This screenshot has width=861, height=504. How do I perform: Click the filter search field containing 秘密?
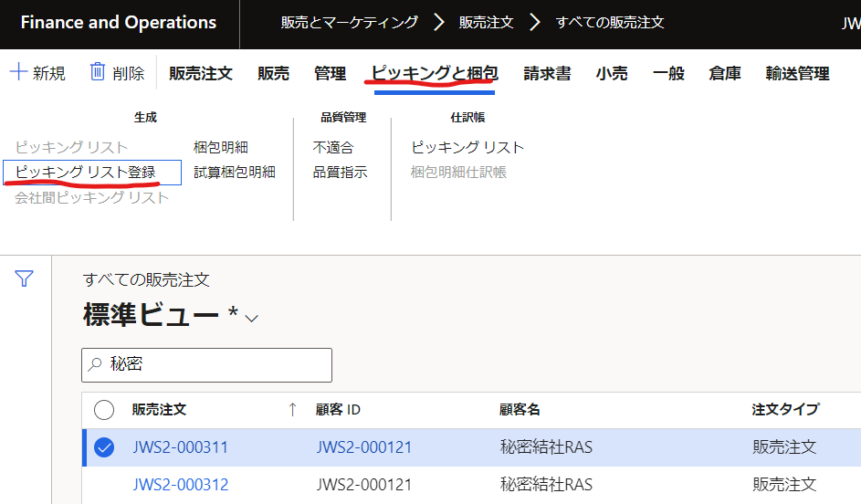[x=206, y=364]
